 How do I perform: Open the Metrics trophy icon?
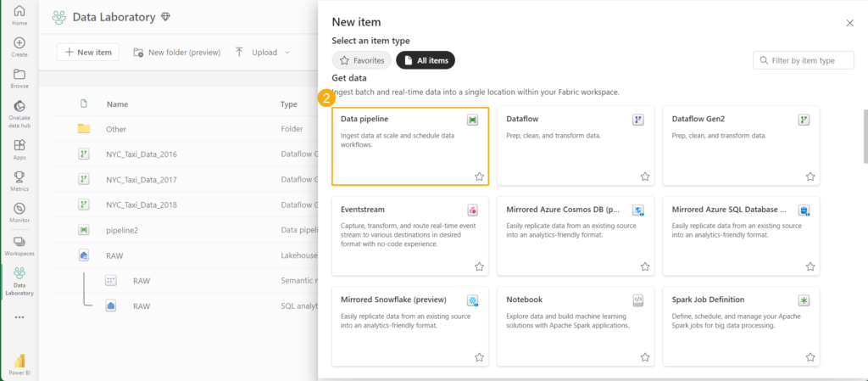click(19, 180)
